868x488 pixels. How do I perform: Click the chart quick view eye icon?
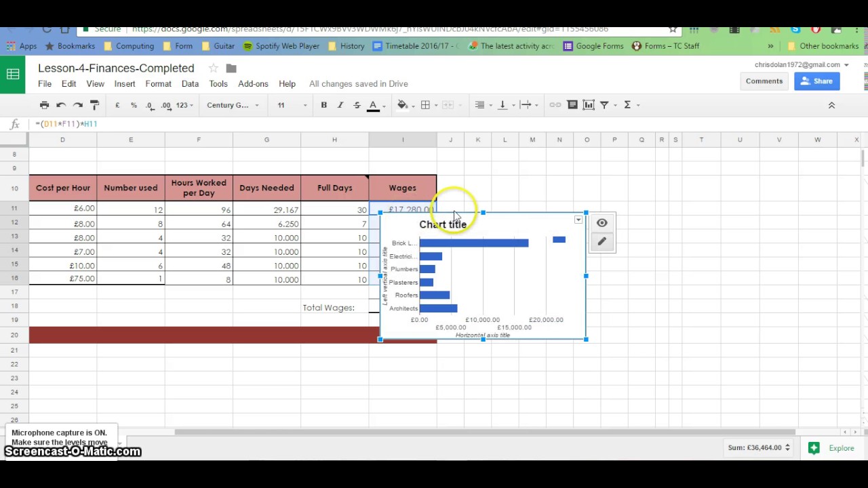pyautogui.click(x=602, y=223)
